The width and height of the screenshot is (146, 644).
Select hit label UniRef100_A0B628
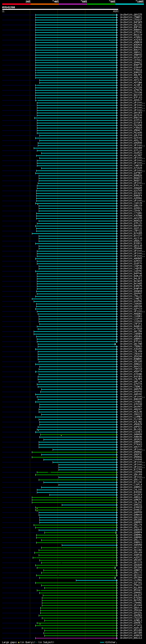(x=131, y=636)
